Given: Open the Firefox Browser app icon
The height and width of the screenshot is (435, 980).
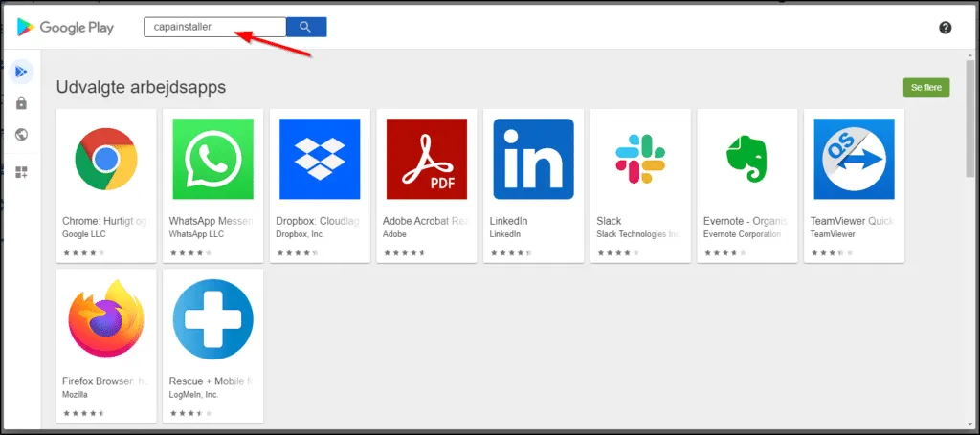Looking at the screenshot, I should coord(106,319).
